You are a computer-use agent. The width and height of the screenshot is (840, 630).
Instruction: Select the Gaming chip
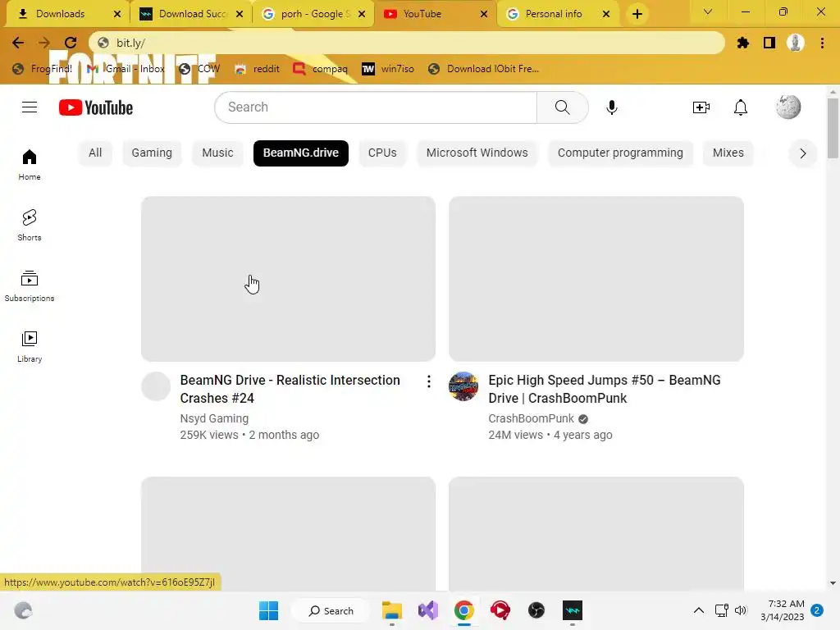(x=152, y=153)
